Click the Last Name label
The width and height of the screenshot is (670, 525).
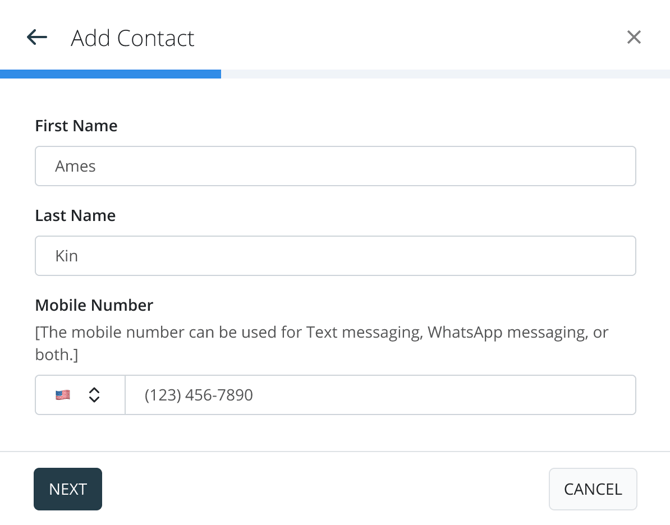pos(75,216)
